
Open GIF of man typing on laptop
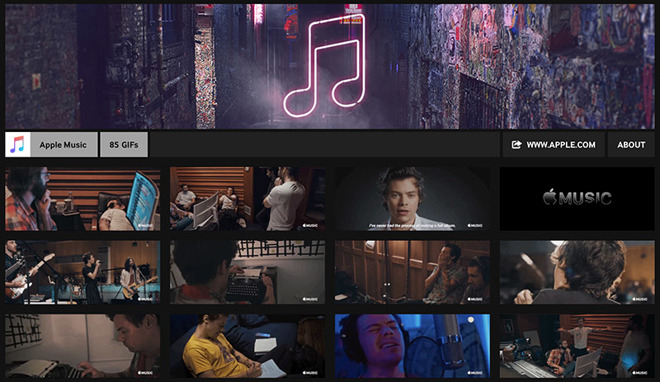82,346
